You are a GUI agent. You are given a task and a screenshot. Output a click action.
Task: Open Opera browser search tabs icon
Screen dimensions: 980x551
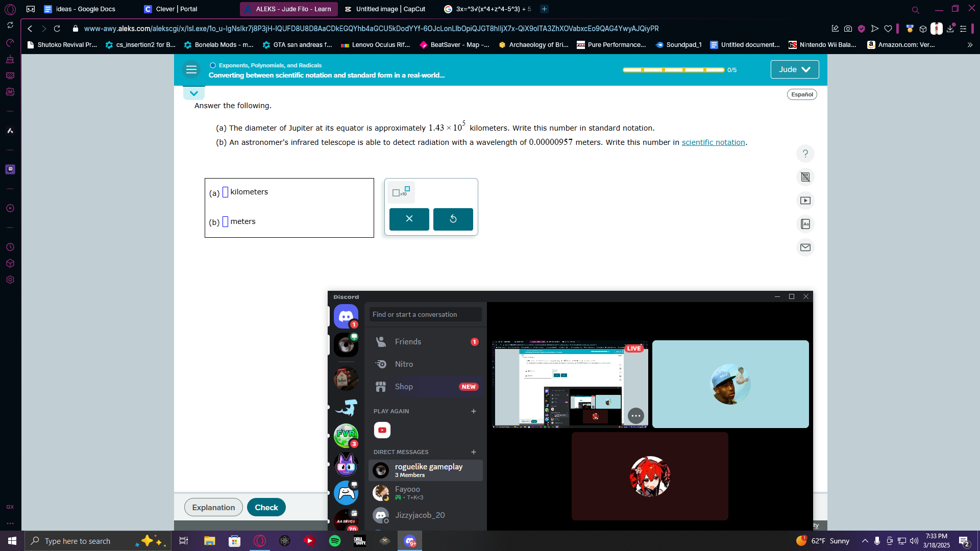click(915, 9)
